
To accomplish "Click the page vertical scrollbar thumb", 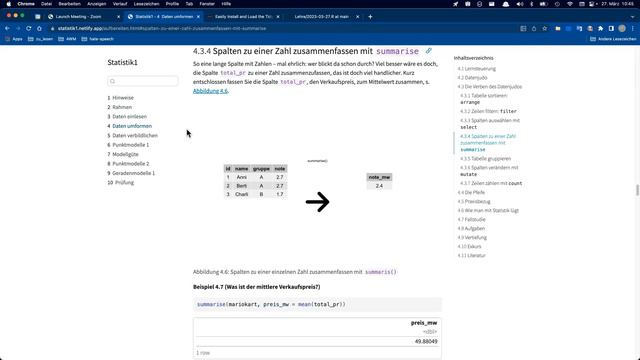I will 637,190.
